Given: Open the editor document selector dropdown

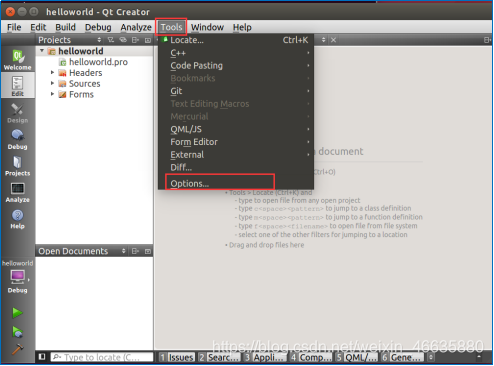Looking at the screenshot, I should click(323, 40).
